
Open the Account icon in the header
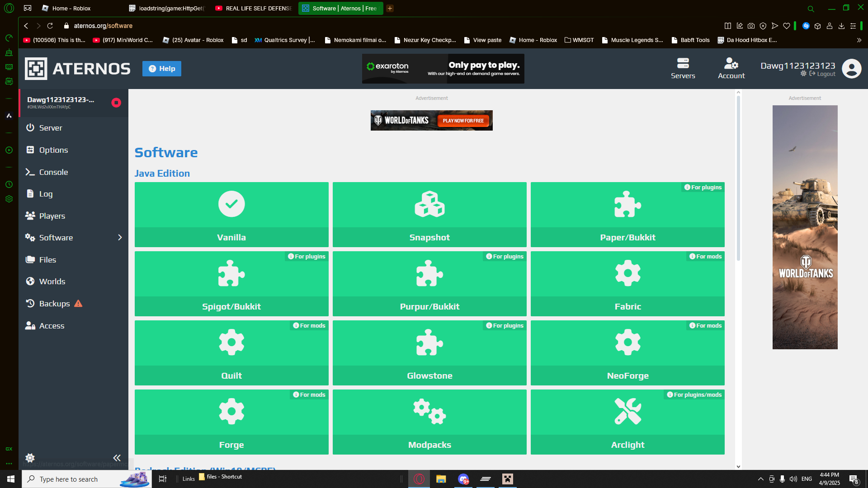point(731,63)
